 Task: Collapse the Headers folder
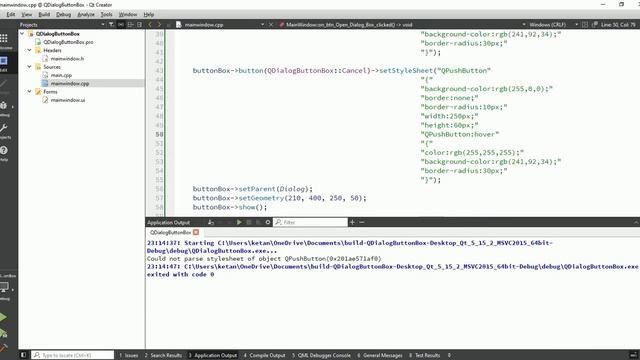click(29, 50)
